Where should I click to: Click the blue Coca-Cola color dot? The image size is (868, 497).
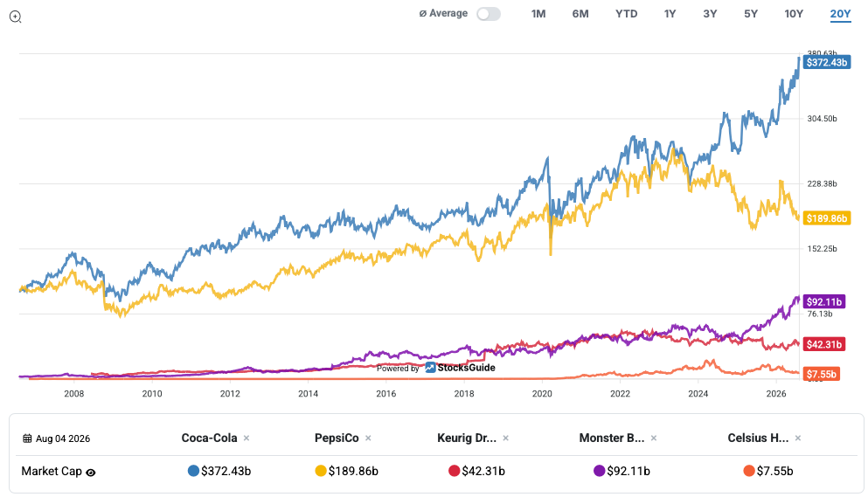point(193,471)
